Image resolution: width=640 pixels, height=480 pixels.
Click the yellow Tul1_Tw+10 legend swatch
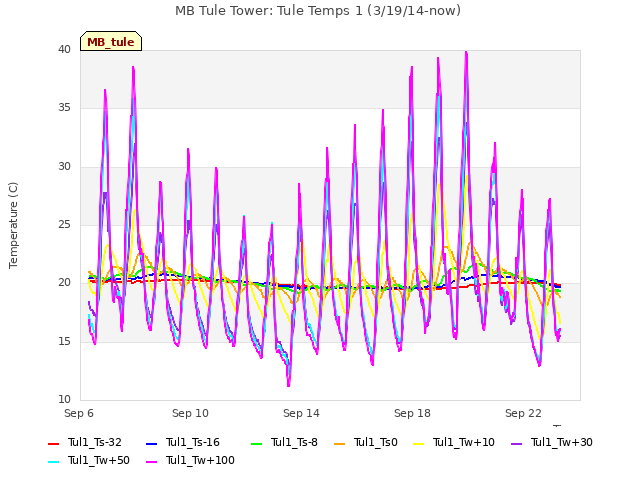point(419,444)
